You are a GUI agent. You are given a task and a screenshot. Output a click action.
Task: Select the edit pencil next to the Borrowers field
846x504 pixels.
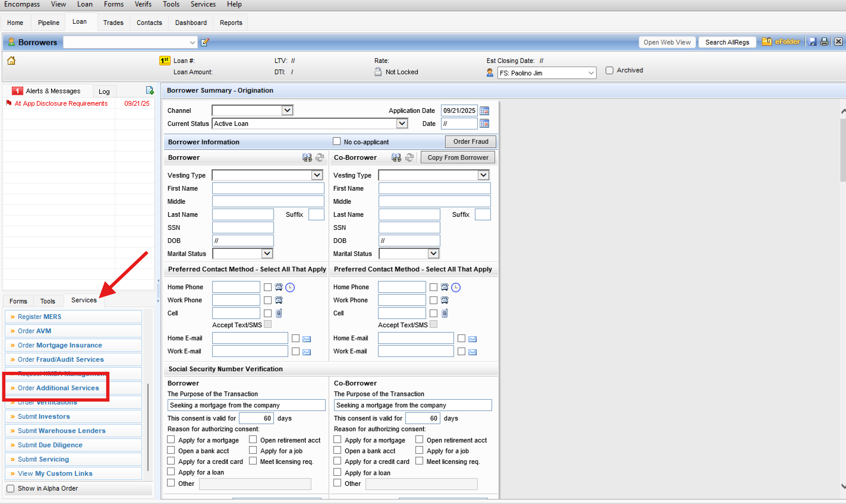click(205, 42)
